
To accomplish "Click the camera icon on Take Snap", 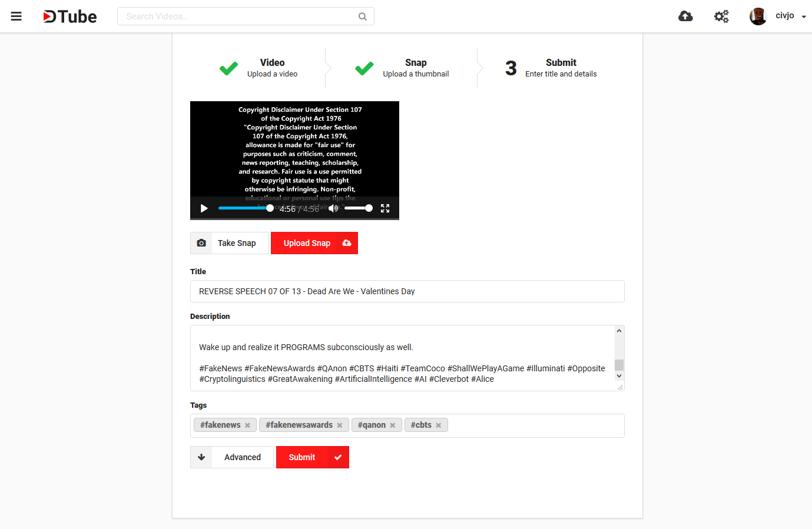I will [x=201, y=242].
